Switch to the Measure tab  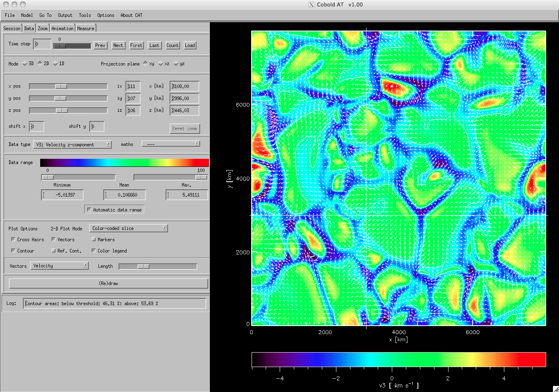point(86,28)
